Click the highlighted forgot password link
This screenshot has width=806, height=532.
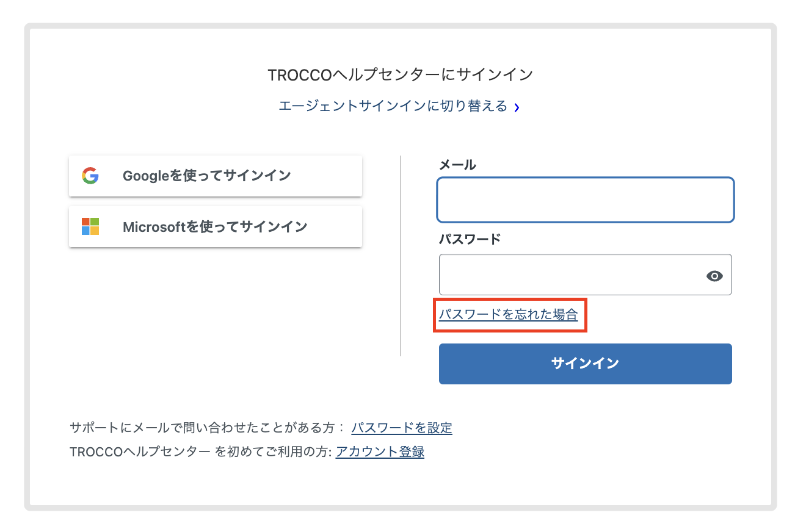[510, 315]
